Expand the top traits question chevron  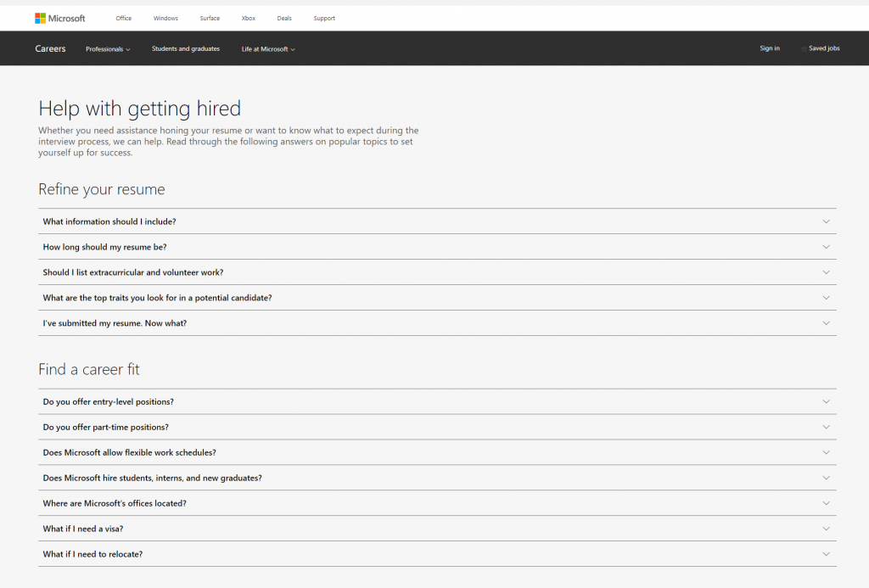click(x=826, y=298)
